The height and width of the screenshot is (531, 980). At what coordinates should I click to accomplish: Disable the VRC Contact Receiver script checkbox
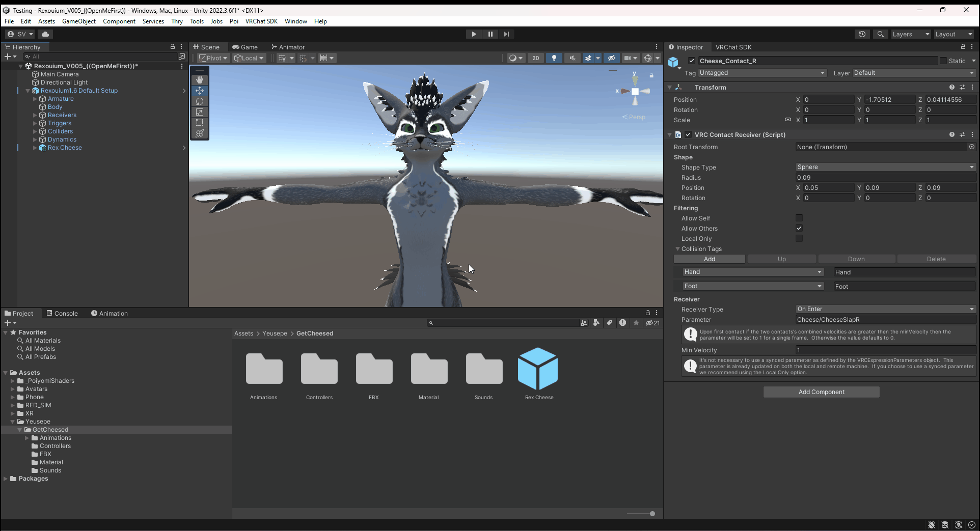[x=688, y=134]
